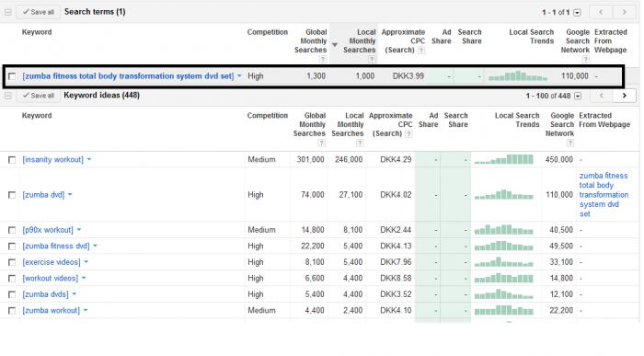The width and height of the screenshot is (644, 356).
Task: Collapse the Search terms section
Action: (x=7, y=12)
